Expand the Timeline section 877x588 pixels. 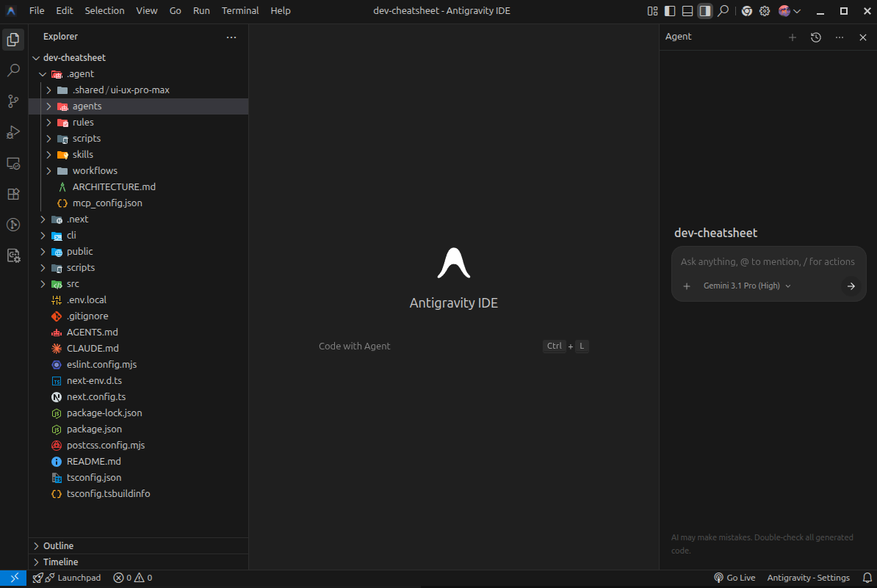click(x=139, y=562)
